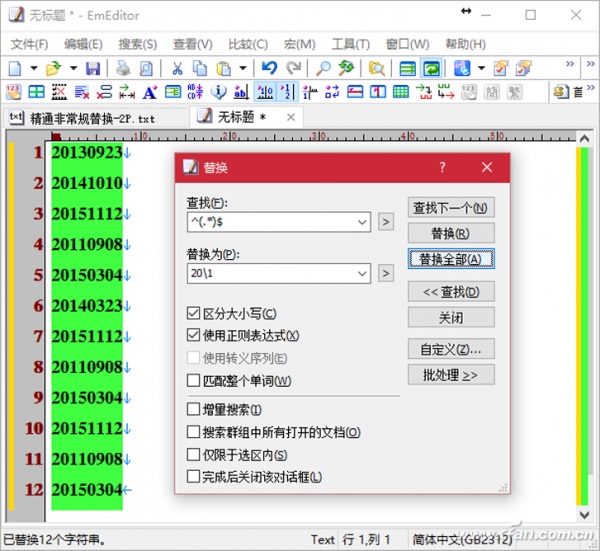
Task: Click the blue info bubble icon
Action: pyautogui.click(x=218, y=92)
